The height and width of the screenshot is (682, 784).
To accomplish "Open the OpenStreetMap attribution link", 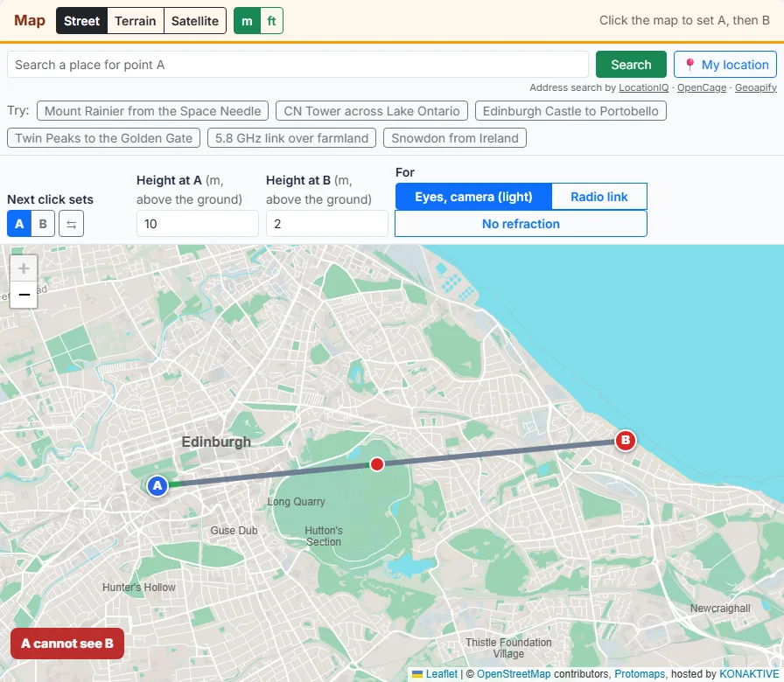I will (x=514, y=673).
